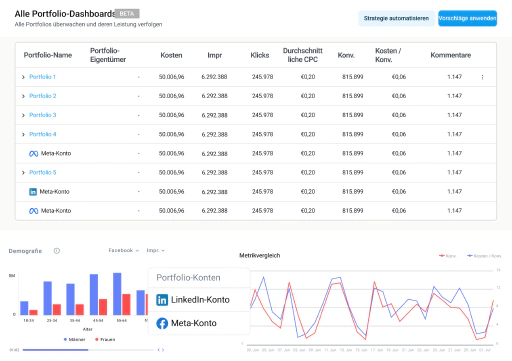Click the Meta logo in the last table row
Screen dimensions: 512x361
pyautogui.click(x=33, y=211)
